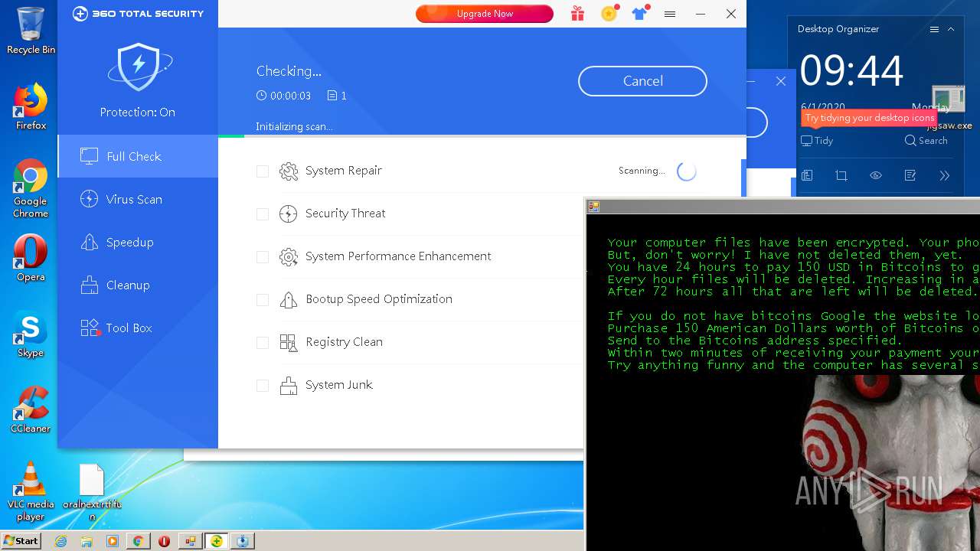Select the Full Check sidebar tab
Image resolution: width=980 pixels, height=551 pixels.
[x=138, y=156]
